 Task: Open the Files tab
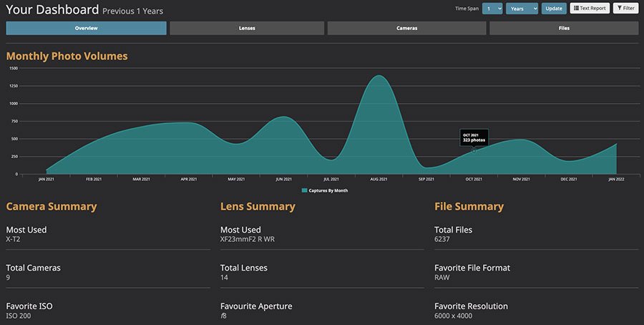[x=564, y=29]
